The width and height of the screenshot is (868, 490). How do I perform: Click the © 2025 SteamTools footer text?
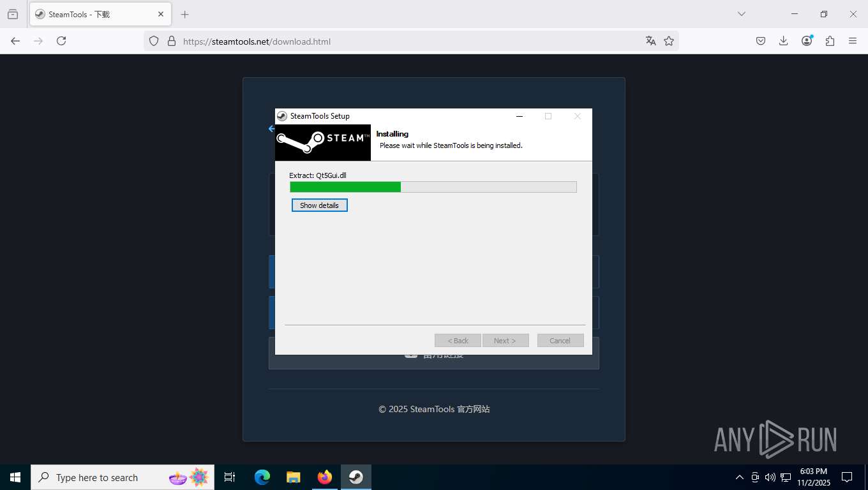tap(434, 409)
